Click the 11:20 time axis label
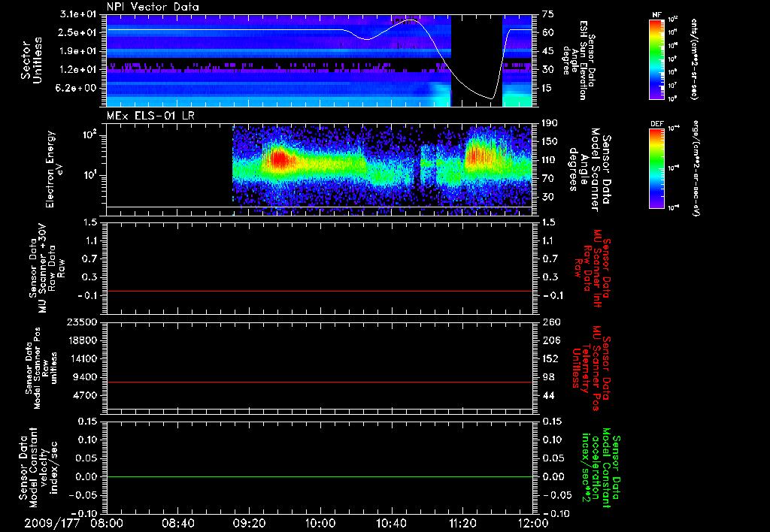 (462, 523)
